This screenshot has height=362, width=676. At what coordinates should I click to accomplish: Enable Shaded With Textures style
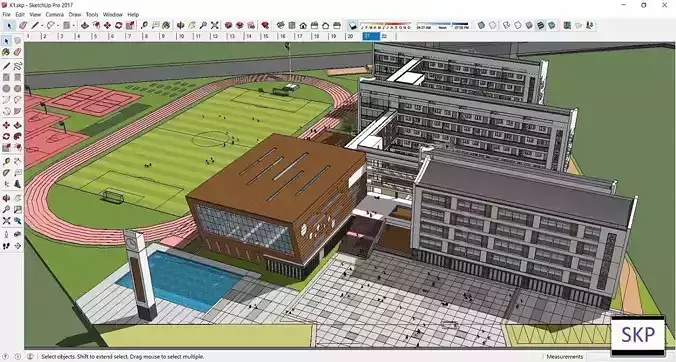pyautogui.click(x=540, y=25)
